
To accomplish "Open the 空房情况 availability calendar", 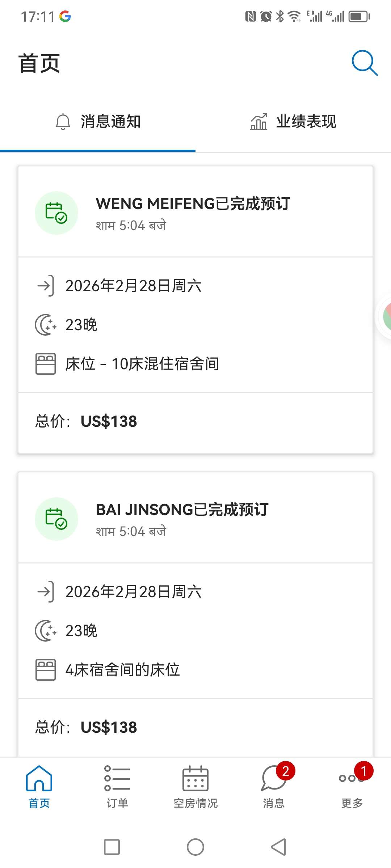I will tap(195, 787).
